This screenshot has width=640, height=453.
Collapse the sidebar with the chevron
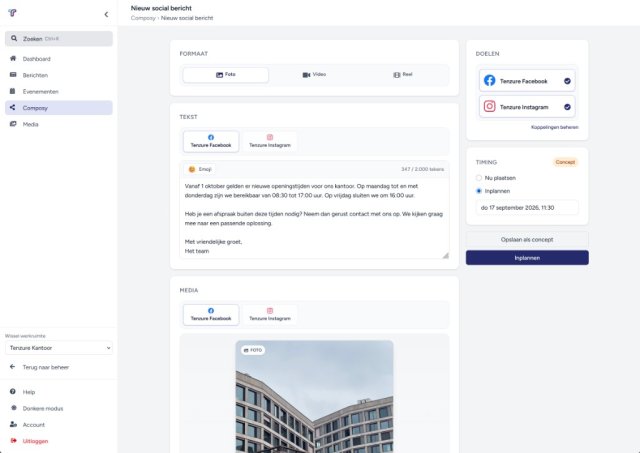tap(106, 15)
